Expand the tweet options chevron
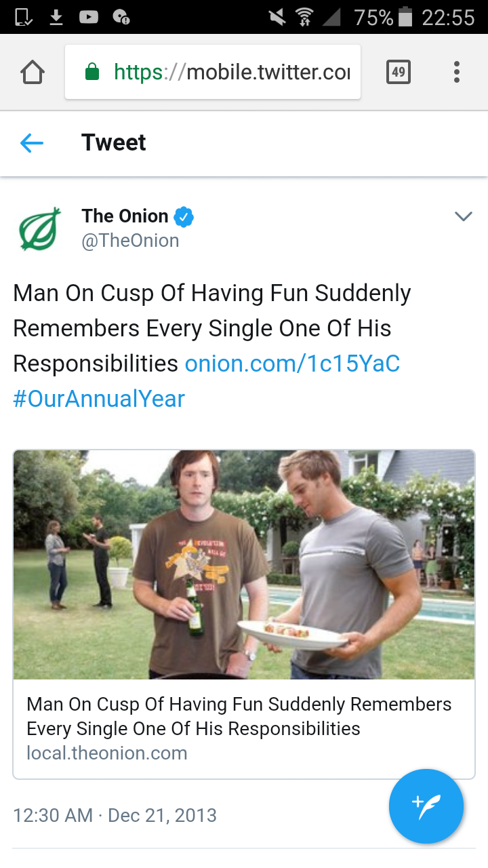The image size is (488, 868). coord(463,217)
